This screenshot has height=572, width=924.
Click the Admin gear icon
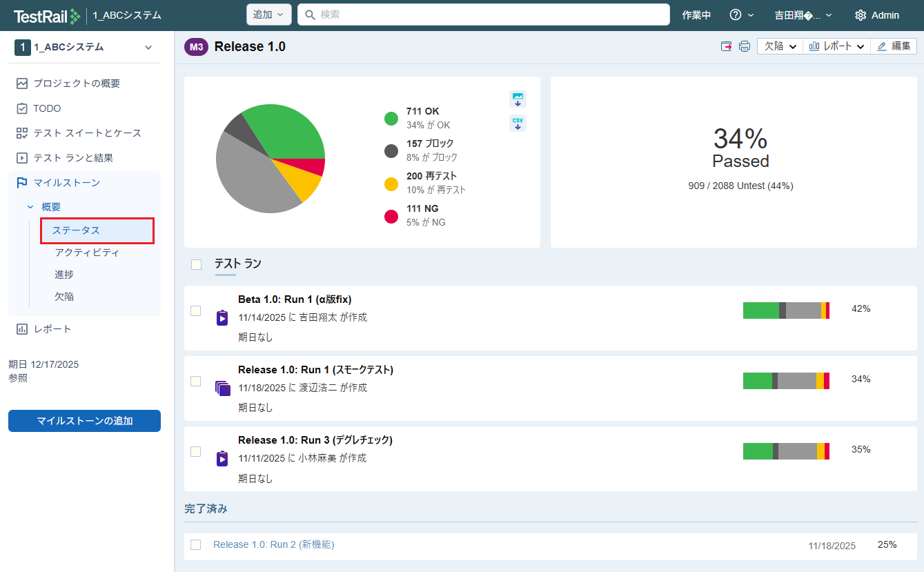861,15
